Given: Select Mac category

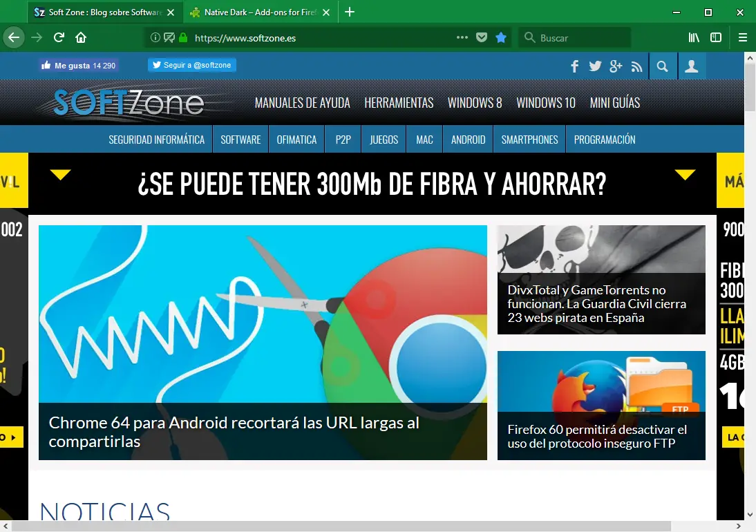Looking at the screenshot, I should (x=424, y=140).
